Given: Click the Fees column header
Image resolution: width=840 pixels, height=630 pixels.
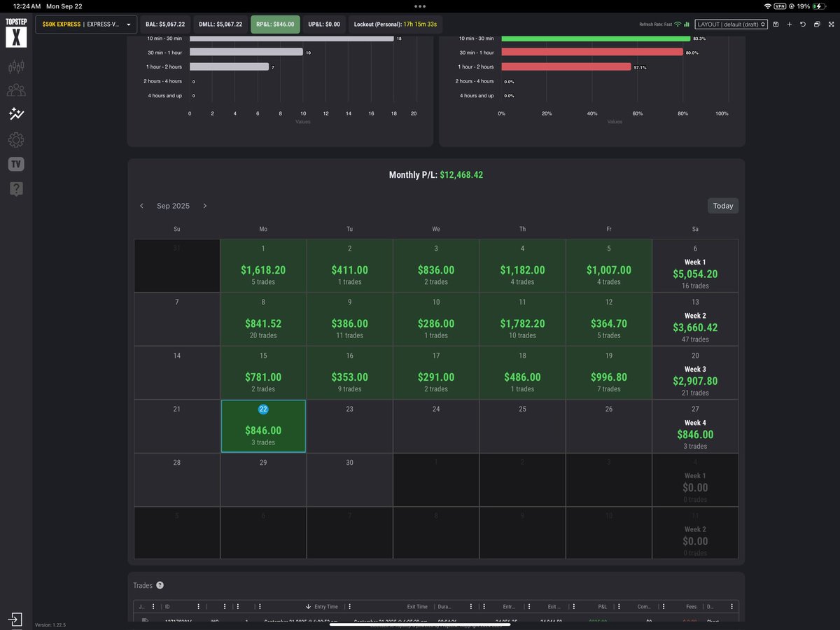Looking at the screenshot, I should click(692, 607).
